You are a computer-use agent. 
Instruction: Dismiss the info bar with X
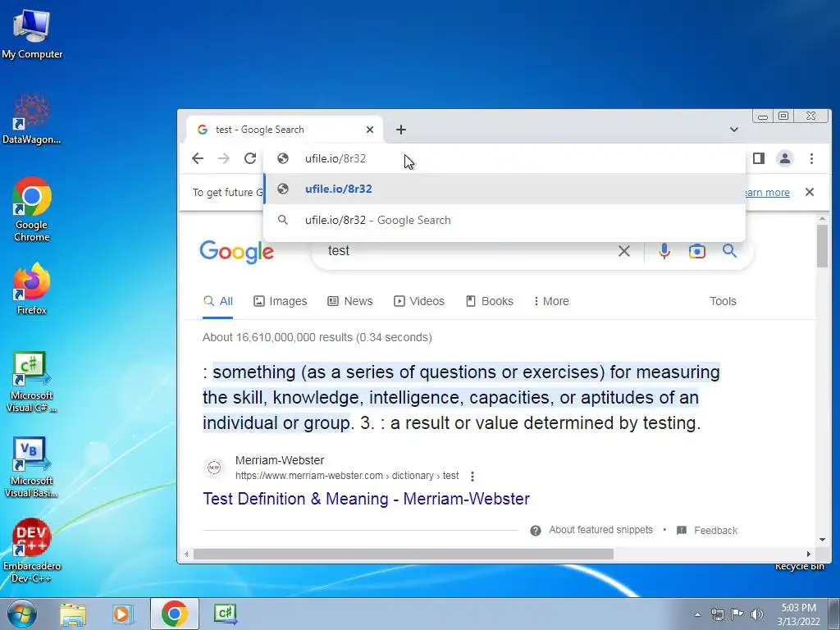810,192
